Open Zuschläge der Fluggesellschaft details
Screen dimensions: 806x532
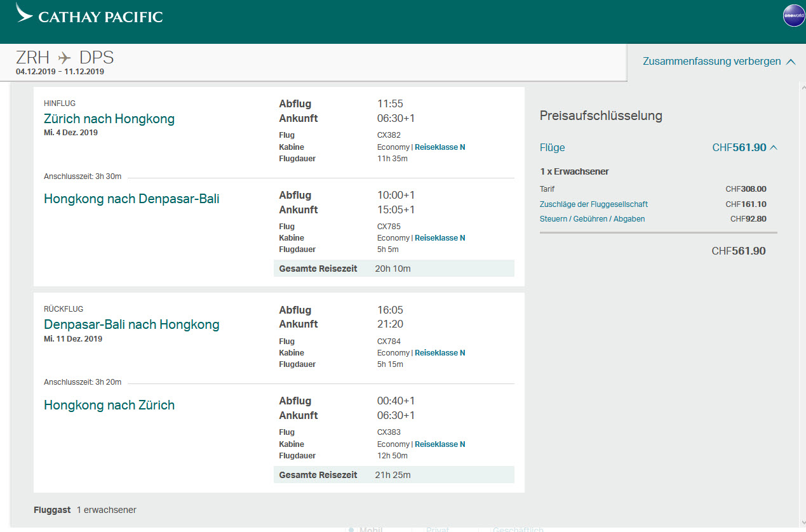click(593, 204)
